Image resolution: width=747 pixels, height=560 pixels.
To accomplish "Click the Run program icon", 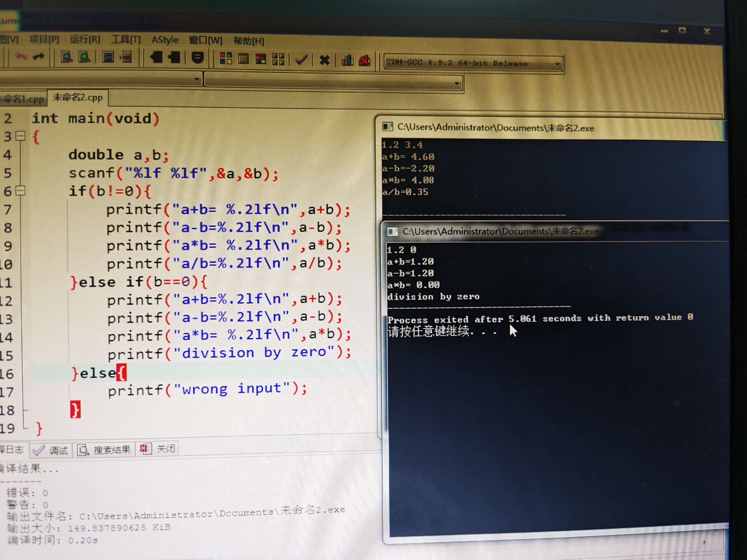I will [x=244, y=59].
